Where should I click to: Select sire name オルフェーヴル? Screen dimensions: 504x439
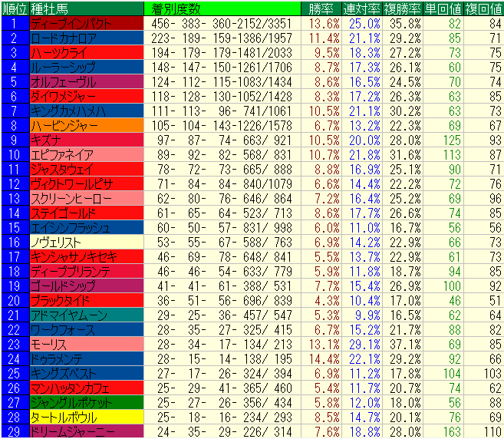[x=87, y=81]
